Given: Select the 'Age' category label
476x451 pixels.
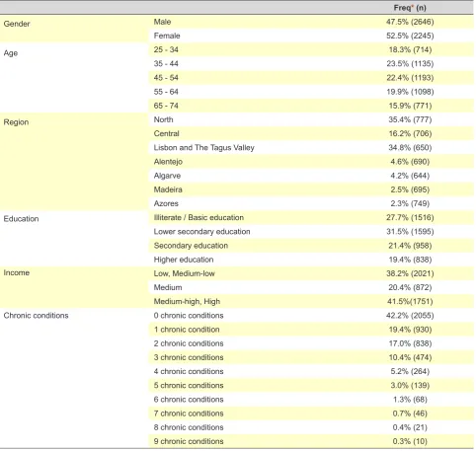Looking at the screenshot, I should pyautogui.click(x=11, y=53).
